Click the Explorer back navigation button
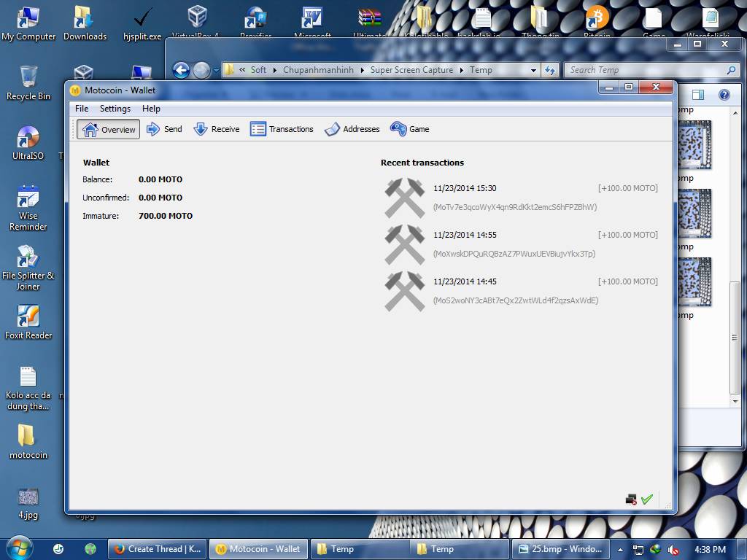The width and height of the screenshot is (747, 560). [x=181, y=70]
